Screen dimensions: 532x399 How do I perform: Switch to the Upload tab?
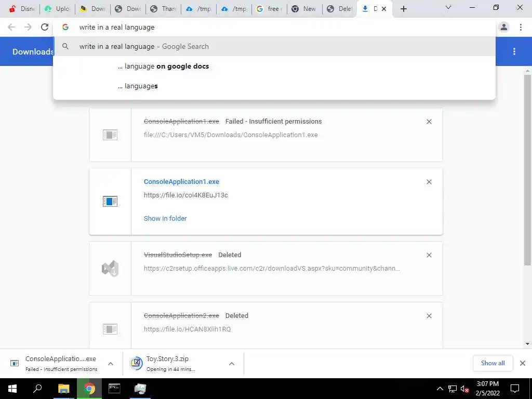click(57, 9)
